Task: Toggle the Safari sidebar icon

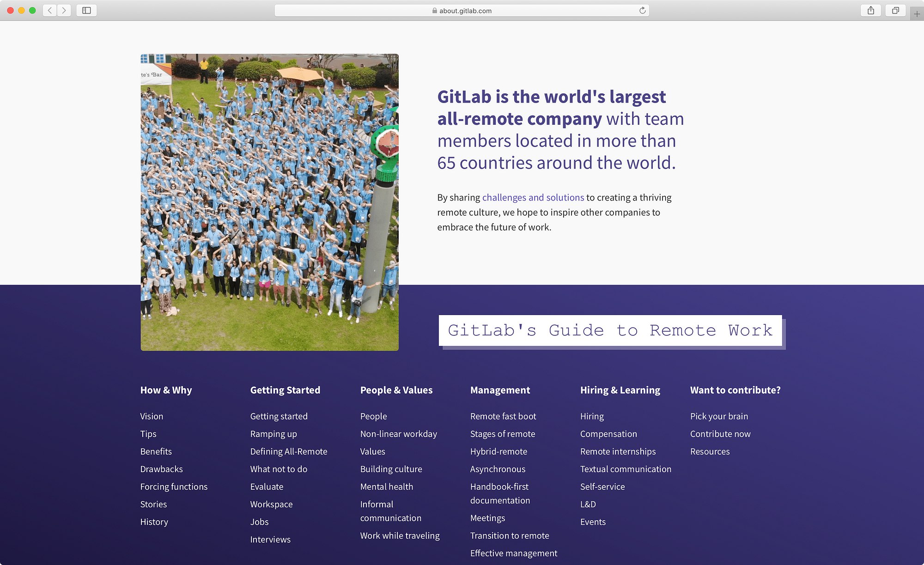Action: click(86, 10)
